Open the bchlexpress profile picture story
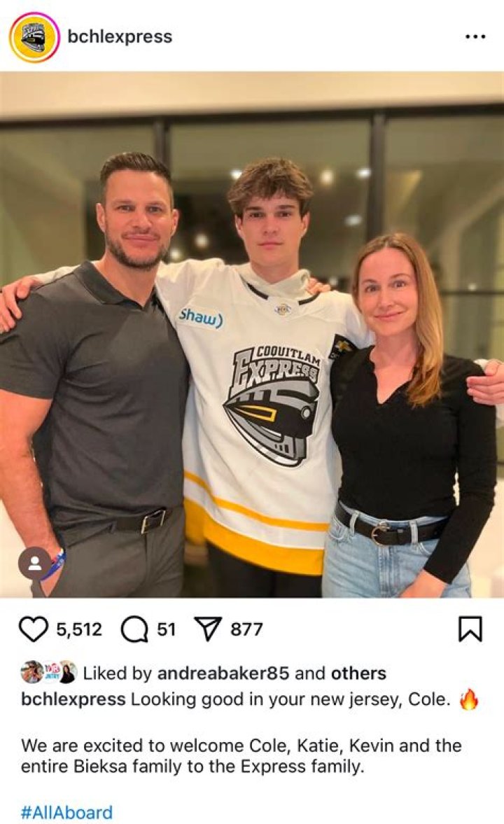Viewport: 504px width, 824px height. click(x=34, y=37)
